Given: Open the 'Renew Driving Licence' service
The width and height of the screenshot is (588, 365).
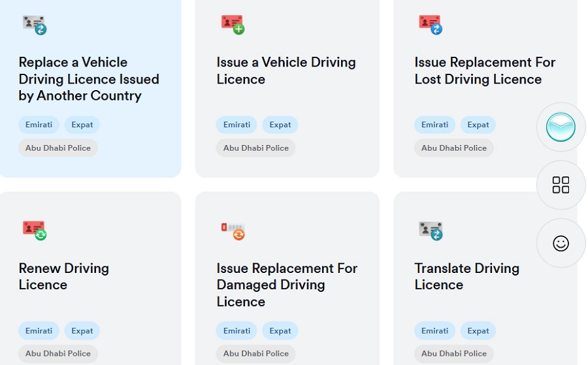Looking at the screenshot, I should pyautogui.click(x=63, y=276).
